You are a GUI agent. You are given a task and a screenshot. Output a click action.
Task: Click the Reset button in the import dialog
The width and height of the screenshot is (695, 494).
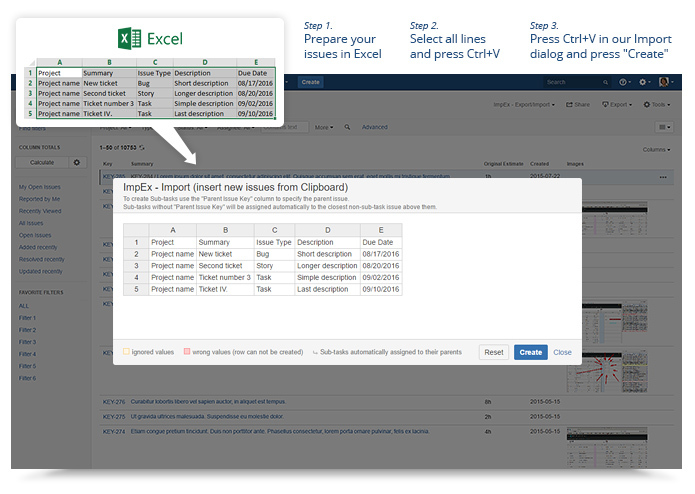(x=493, y=352)
